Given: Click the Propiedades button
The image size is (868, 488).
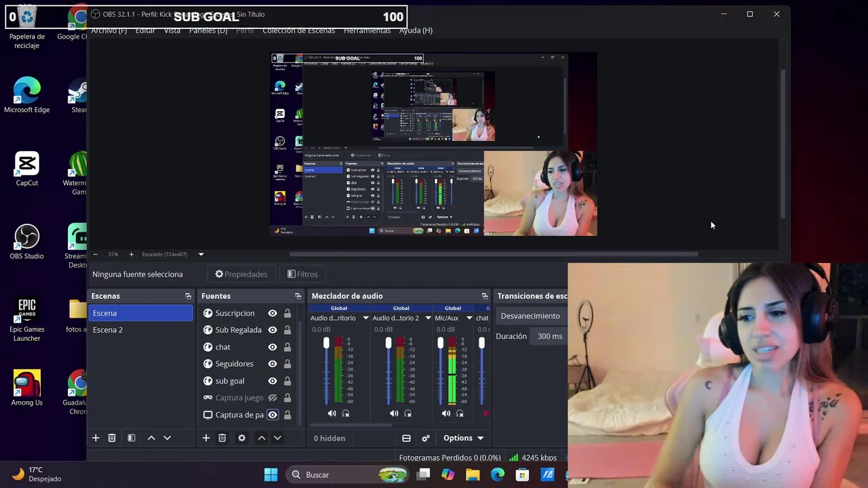Looking at the screenshot, I should click(x=241, y=274).
